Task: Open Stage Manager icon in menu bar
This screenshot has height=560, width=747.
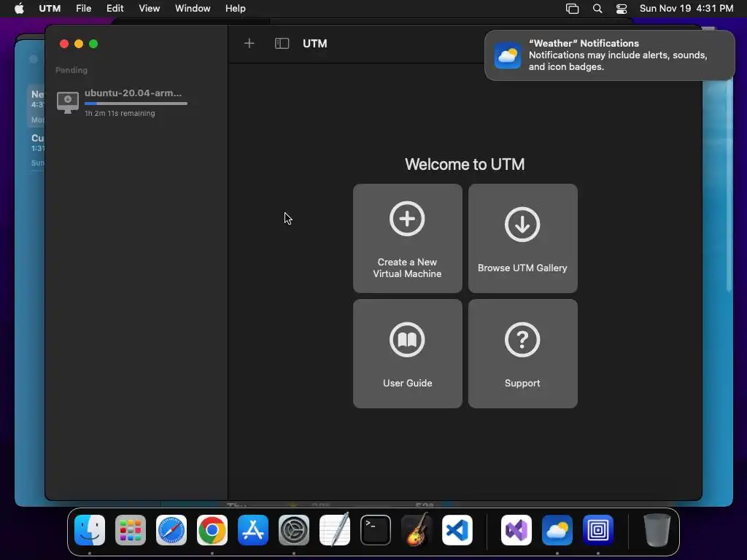Action: [572, 8]
